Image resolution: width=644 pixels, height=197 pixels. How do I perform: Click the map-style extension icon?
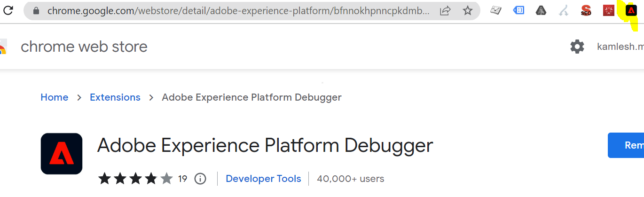tap(496, 10)
